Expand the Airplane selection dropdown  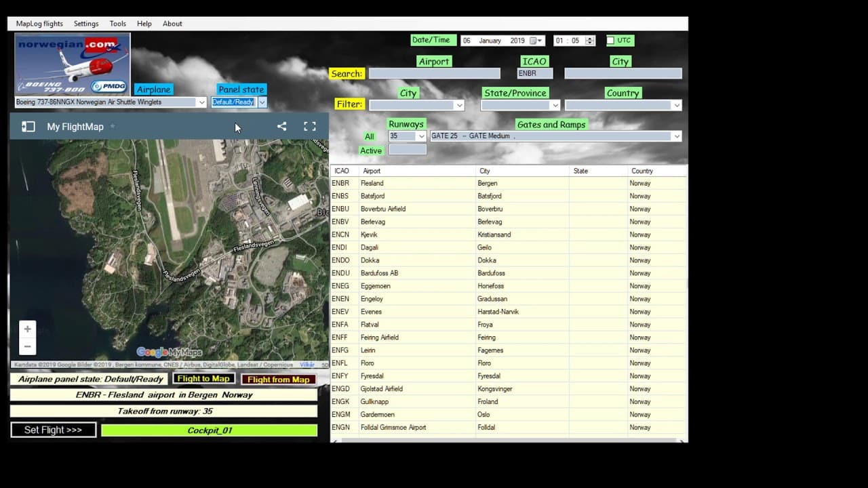201,102
